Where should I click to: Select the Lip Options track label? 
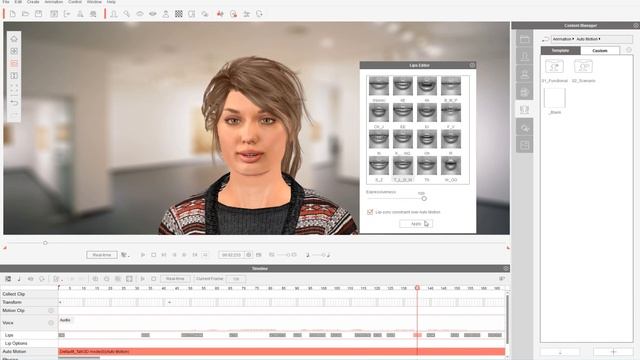click(16, 343)
